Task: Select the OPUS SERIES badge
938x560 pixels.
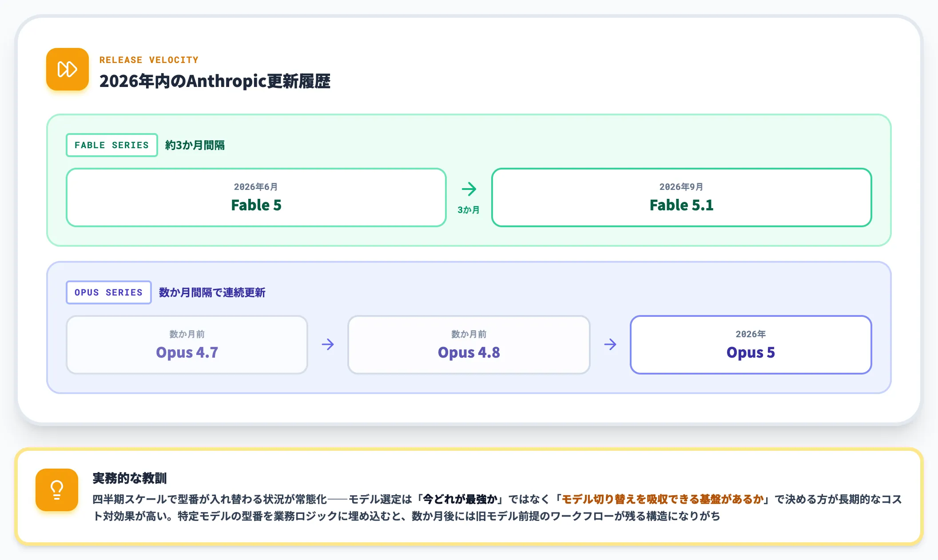Action: tap(109, 292)
